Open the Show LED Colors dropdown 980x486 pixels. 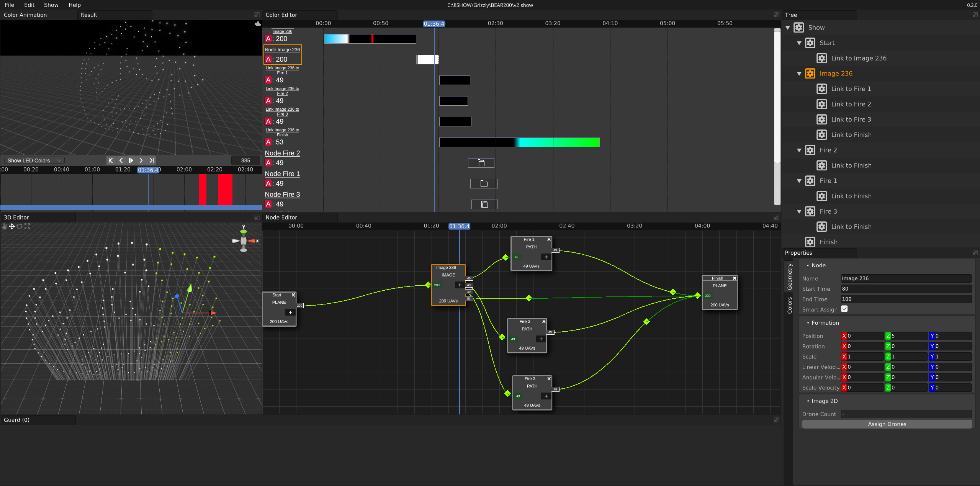point(34,160)
